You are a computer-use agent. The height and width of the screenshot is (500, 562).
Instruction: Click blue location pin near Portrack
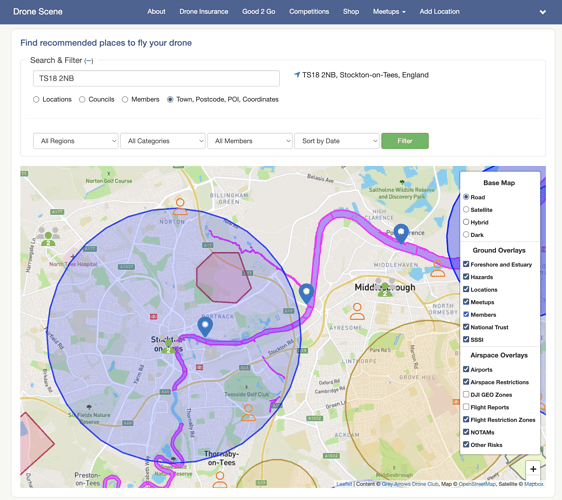pyautogui.click(x=205, y=327)
